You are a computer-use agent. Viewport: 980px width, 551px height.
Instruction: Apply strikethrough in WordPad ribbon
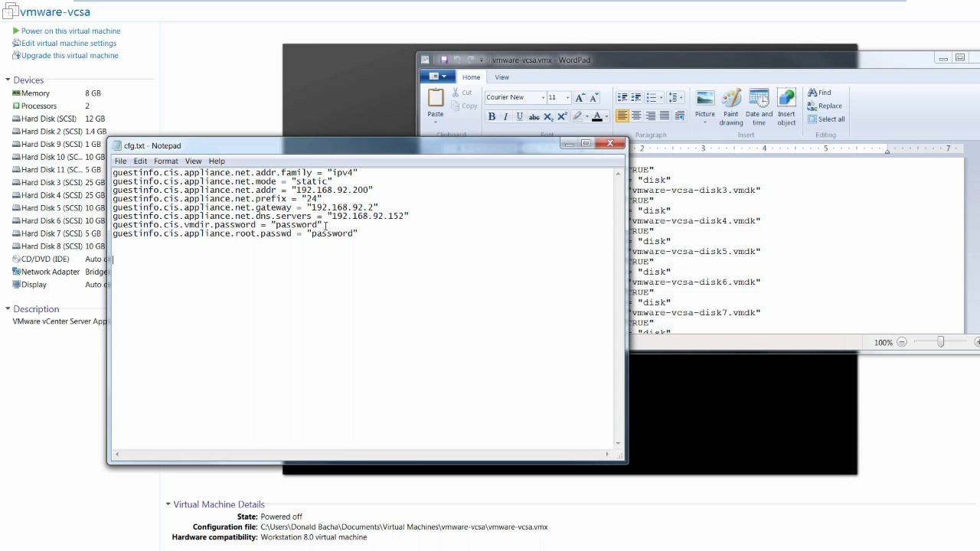[534, 117]
